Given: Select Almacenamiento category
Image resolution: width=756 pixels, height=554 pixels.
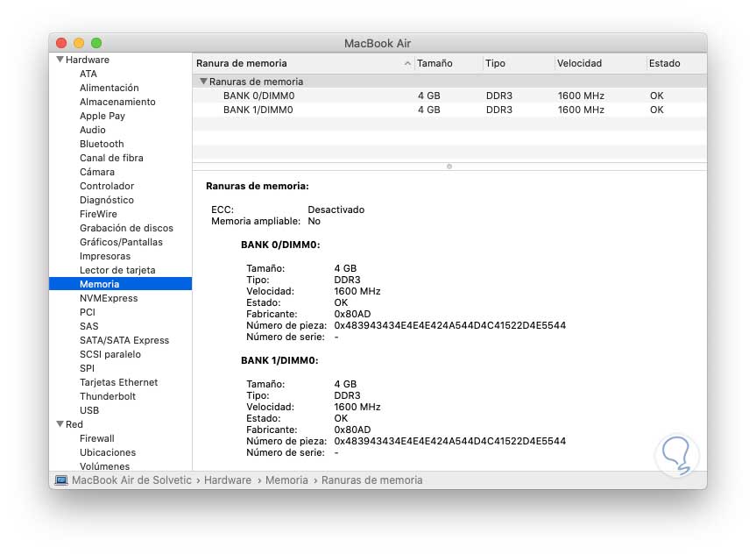Looking at the screenshot, I should click(117, 102).
